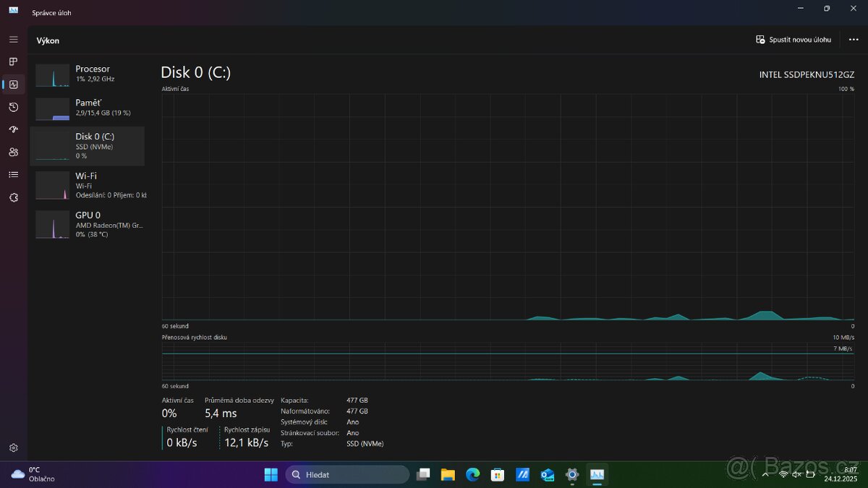Open the Procesy view in Task Manager

click(13, 61)
